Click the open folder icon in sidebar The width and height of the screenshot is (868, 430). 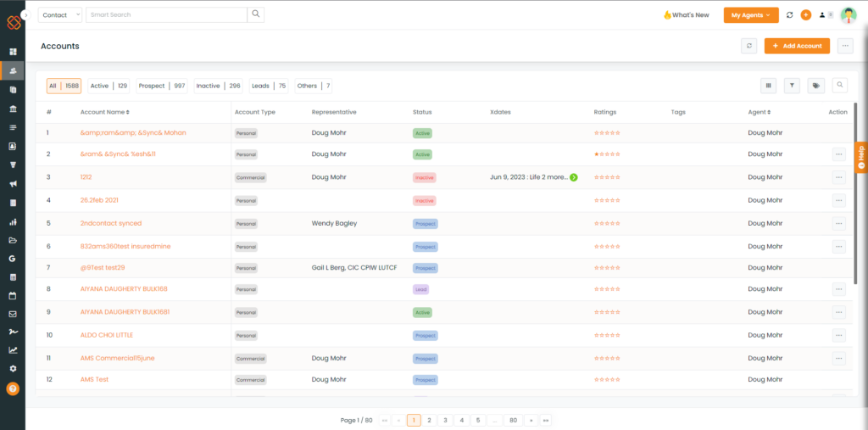(x=13, y=241)
